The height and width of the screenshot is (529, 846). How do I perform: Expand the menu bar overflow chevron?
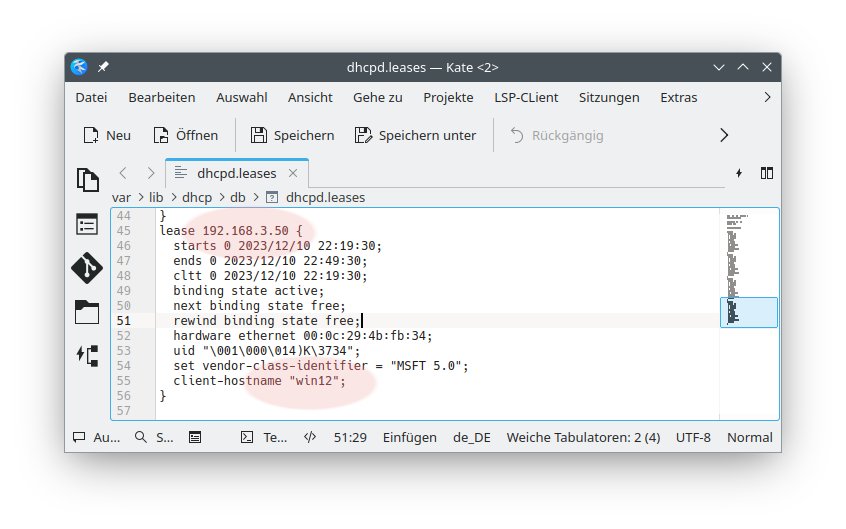coord(767,98)
